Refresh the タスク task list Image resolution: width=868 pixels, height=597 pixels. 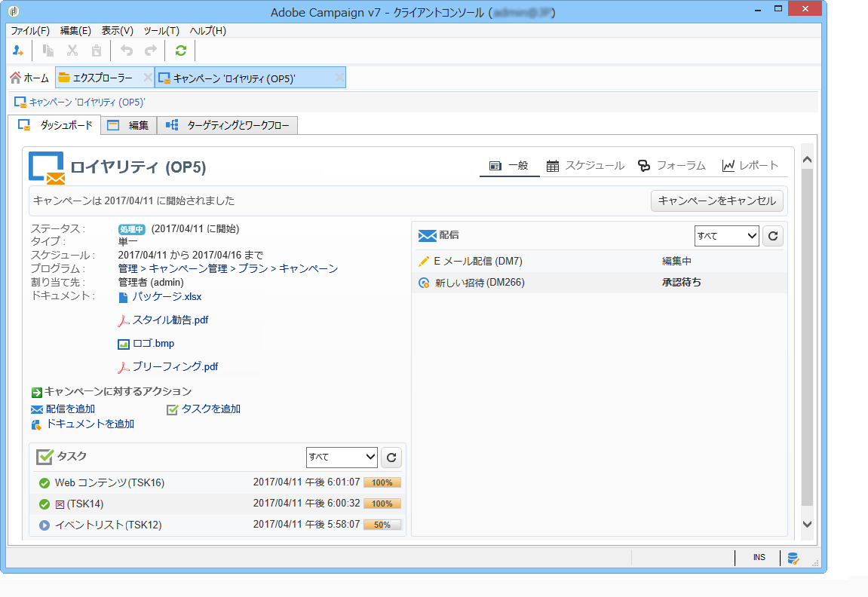[x=391, y=458]
